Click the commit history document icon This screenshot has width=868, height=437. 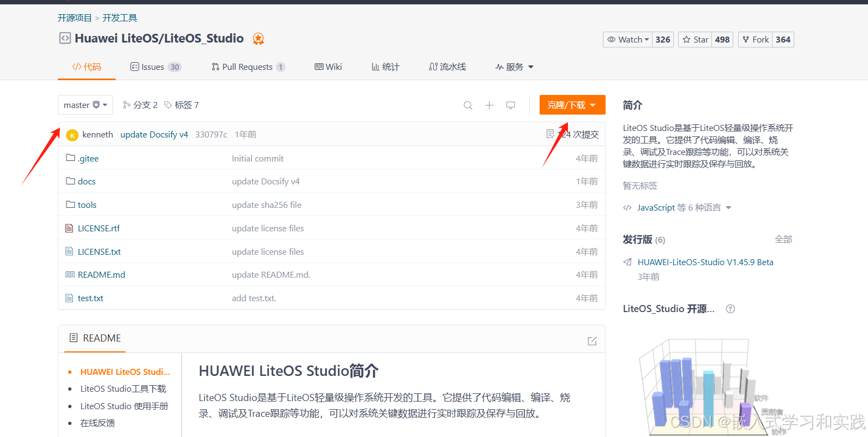(550, 134)
